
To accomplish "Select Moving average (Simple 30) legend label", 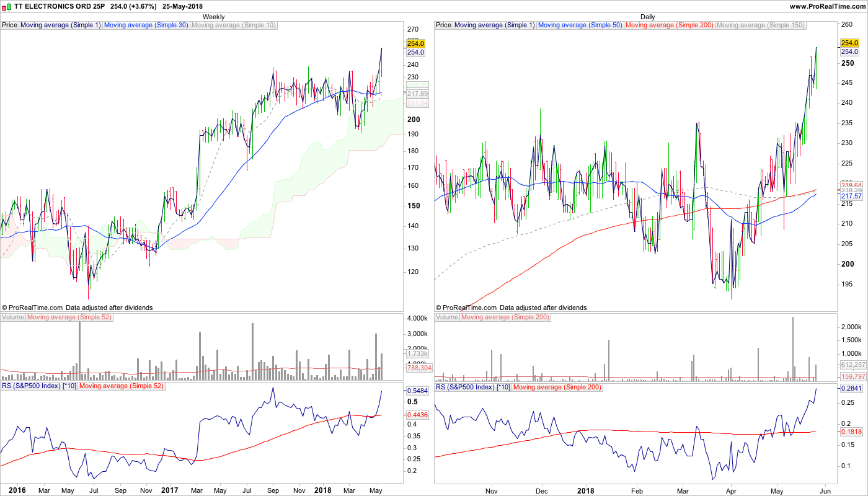I will (146, 25).
